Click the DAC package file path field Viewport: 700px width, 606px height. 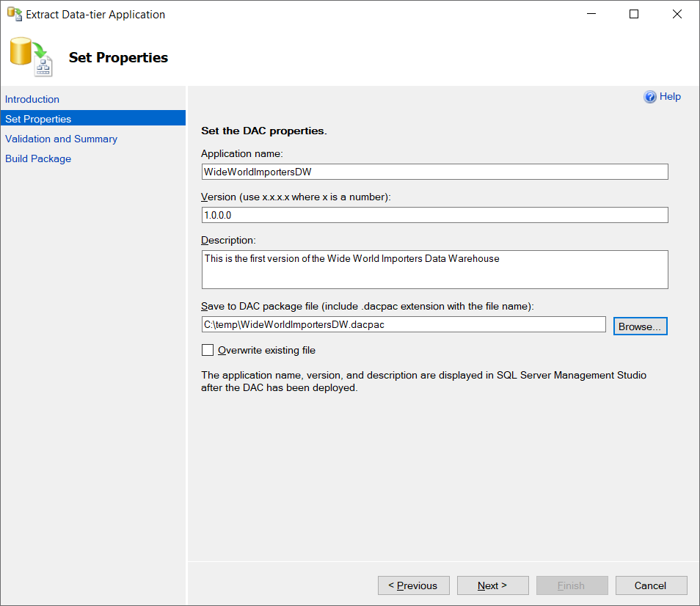point(404,324)
